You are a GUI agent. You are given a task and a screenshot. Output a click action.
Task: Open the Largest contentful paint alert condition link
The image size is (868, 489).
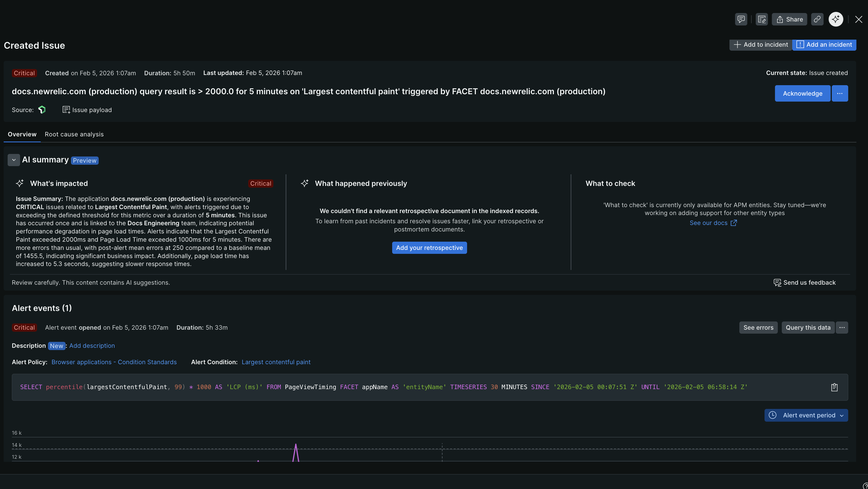click(276, 362)
